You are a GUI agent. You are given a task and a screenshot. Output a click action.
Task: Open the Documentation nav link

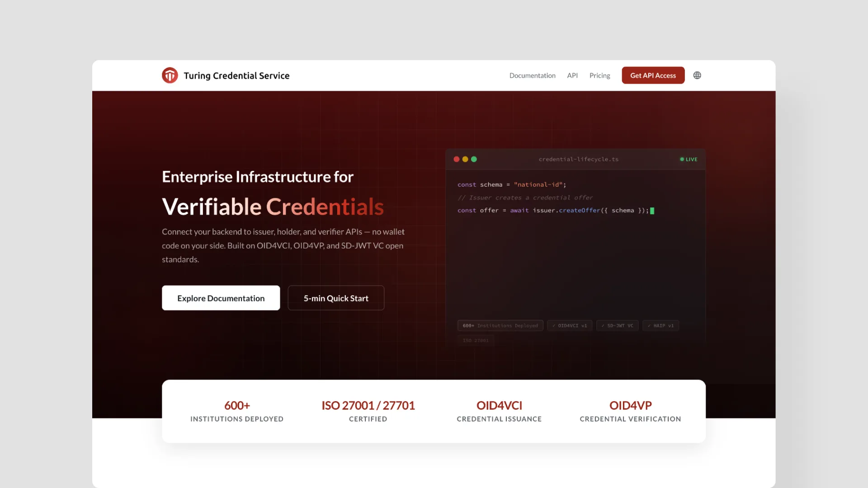(532, 75)
